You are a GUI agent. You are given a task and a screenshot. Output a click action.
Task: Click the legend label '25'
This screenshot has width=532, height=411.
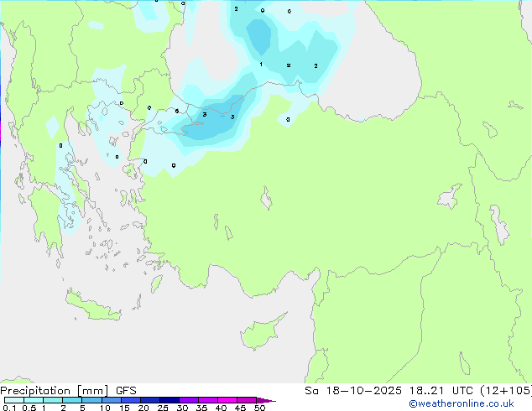click(163, 408)
